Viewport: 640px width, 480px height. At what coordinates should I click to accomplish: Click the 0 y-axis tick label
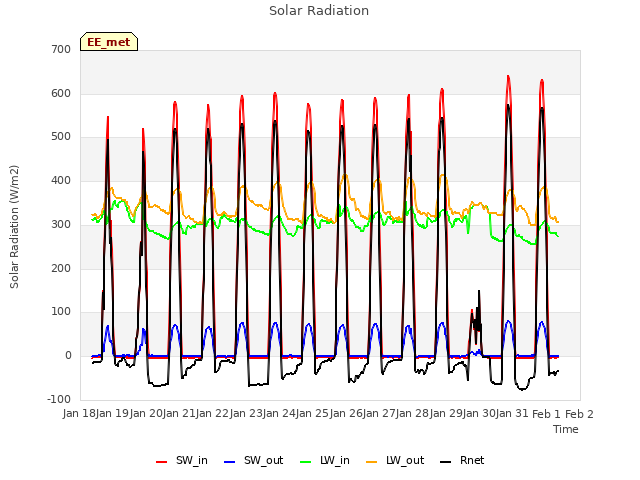[68, 356]
